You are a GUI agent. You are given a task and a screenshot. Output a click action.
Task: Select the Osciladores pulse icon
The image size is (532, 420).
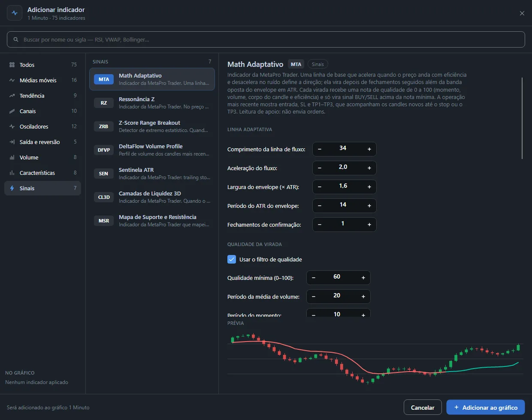click(12, 126)
